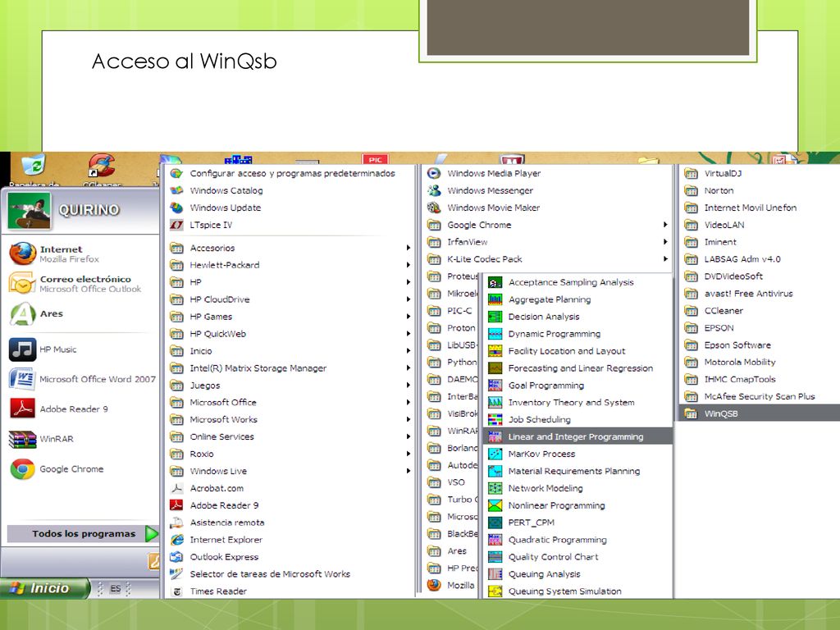Click Windows Media Player icon

(x=434, y=173)
